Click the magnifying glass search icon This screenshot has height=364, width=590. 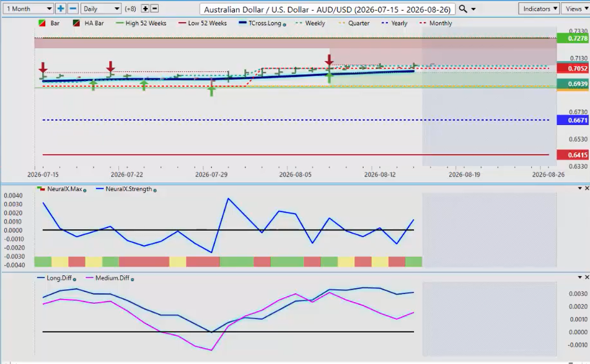coord(463,9)
